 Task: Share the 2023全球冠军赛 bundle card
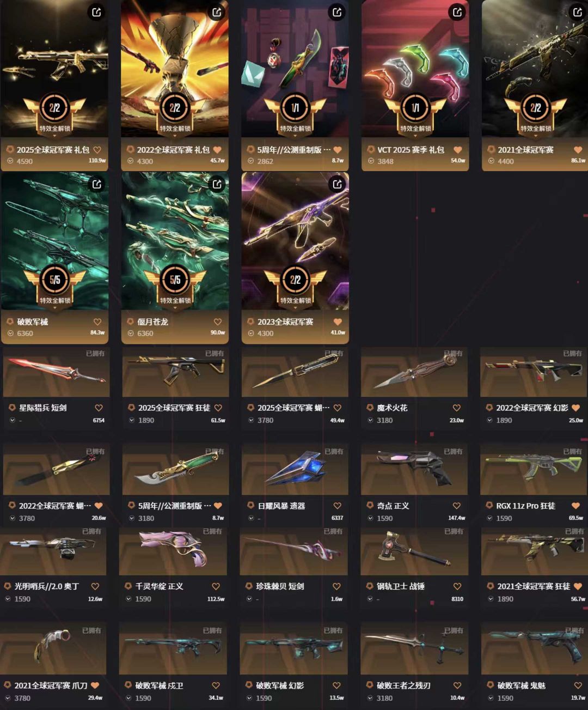337,184
